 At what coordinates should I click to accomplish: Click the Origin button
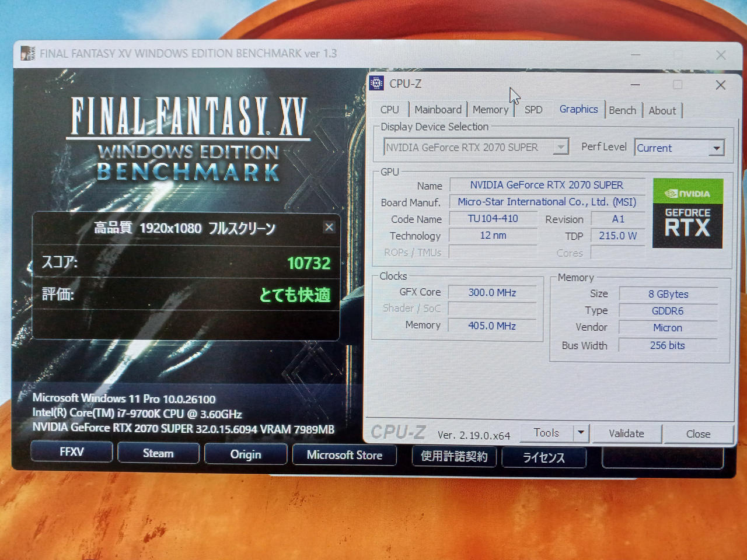click(246, 454)
